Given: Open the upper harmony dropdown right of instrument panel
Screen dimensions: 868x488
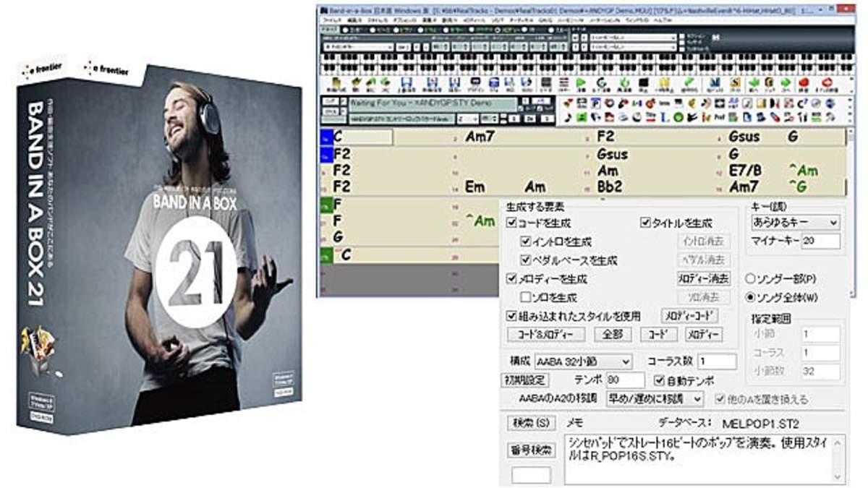Looking at the screenshot, I should 634,38.
